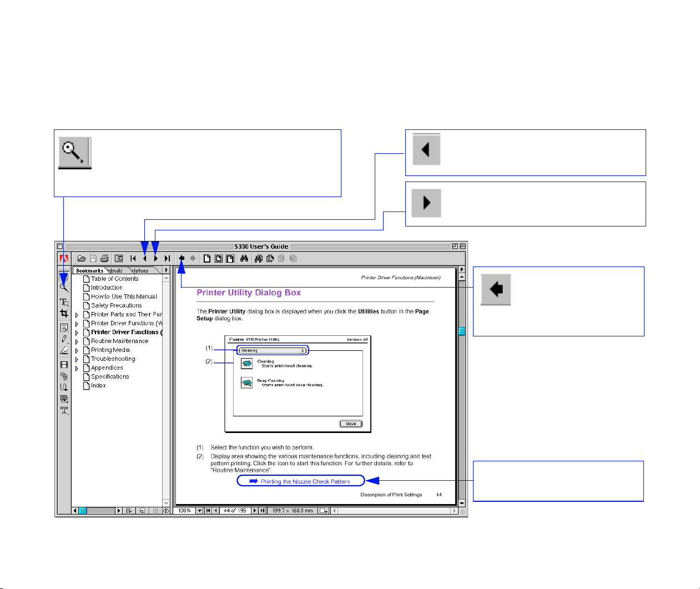Click the Find binoculars icon
The image size is (700, 589).
[x=244, y=258]
